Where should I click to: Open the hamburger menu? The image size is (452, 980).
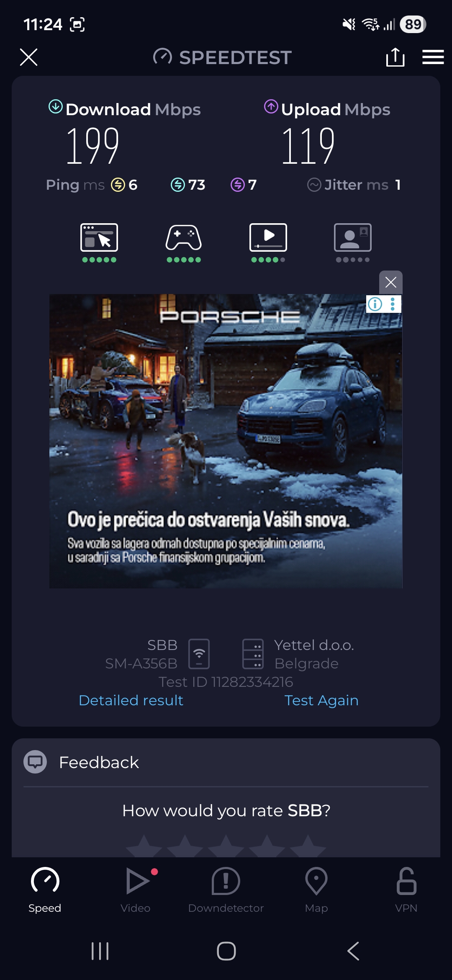(433, 57)
